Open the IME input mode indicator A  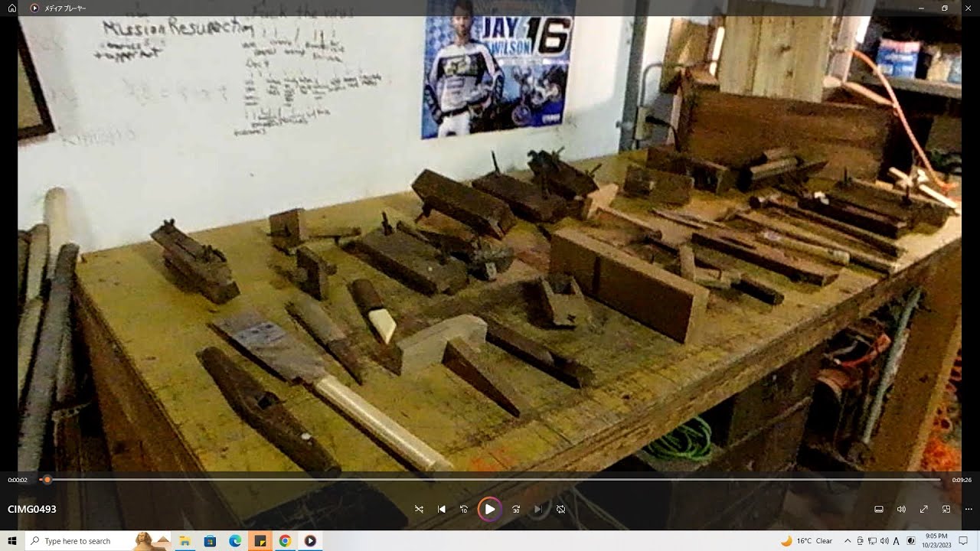[897, 541]
